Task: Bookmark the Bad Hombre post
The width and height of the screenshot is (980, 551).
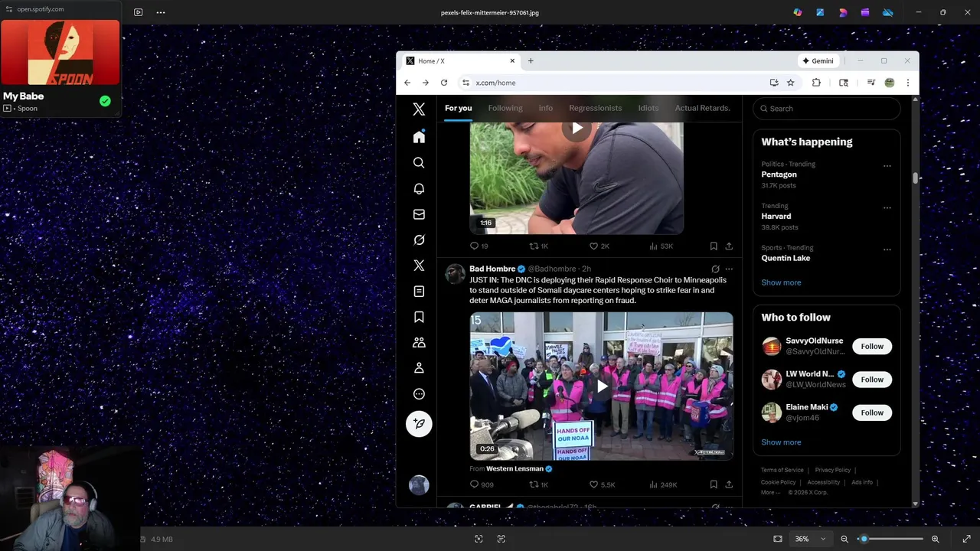Action: 714,484
